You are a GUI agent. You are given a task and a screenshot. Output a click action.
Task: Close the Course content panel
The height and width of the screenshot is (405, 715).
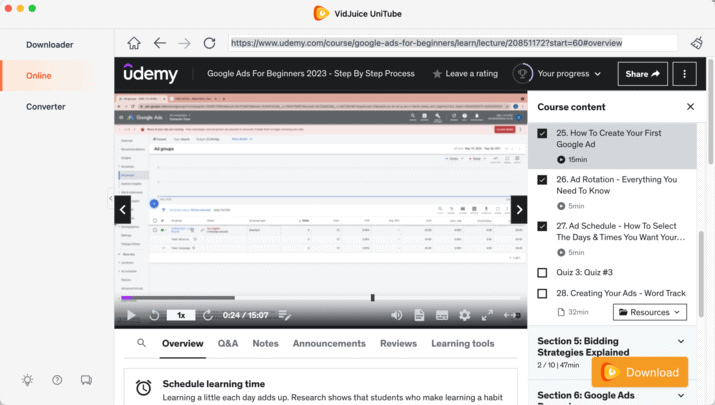[x=690, y=107]
